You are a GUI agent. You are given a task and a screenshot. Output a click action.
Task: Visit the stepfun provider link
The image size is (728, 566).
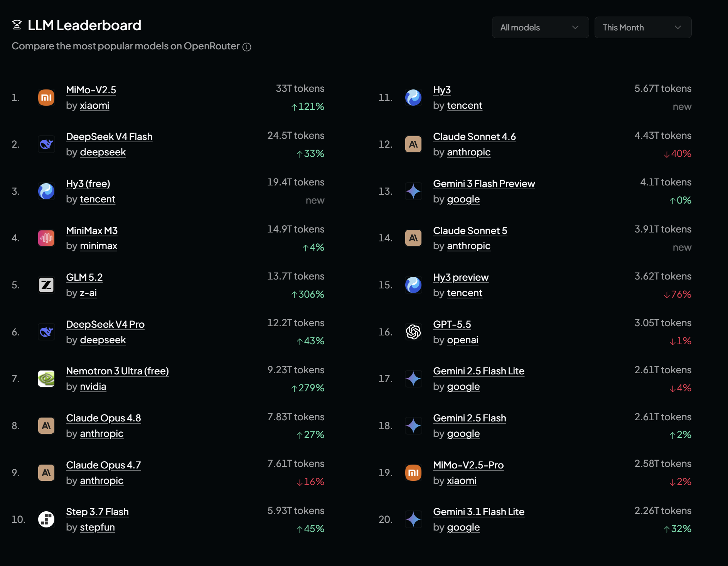pyautogui.click(x=97, y=527)
